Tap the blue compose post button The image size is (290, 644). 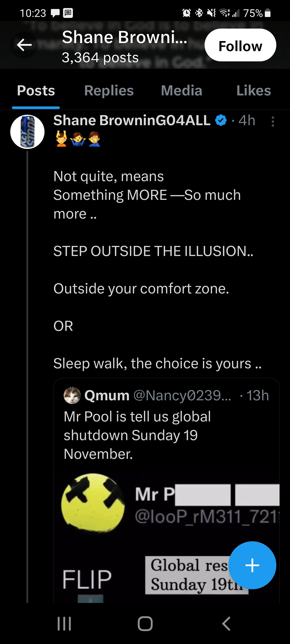[x=252, y=565]
